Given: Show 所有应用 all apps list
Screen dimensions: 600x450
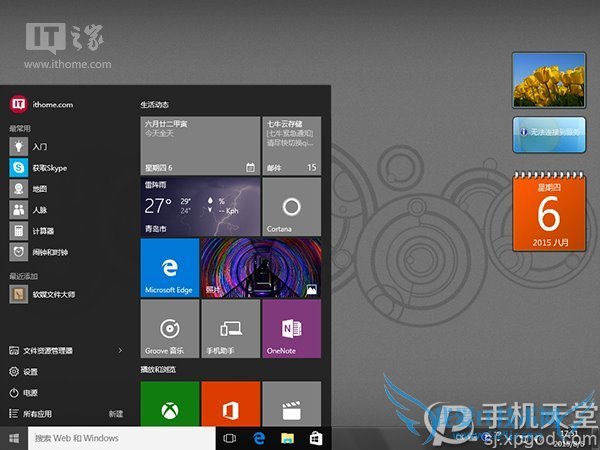Looking at the screenshot, I should click(30, 414).
